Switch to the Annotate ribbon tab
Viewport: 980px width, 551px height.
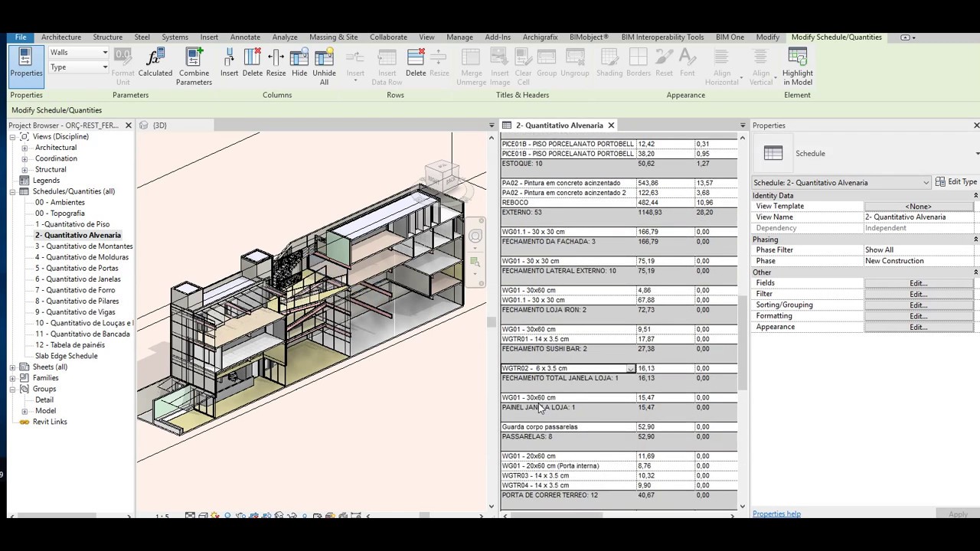coord(245,37)
